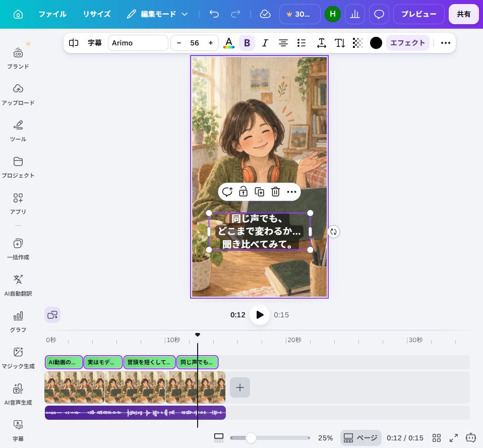The height and width of the screenshot is (448, 483).
Task: Open the analytics bar chart icon
Action: (x=355, y=14)
